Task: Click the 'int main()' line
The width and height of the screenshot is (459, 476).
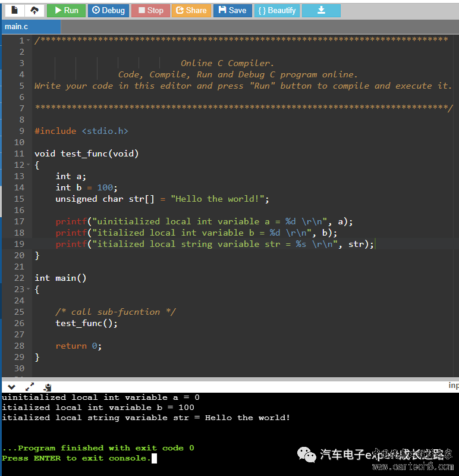Action: (61, 278)
